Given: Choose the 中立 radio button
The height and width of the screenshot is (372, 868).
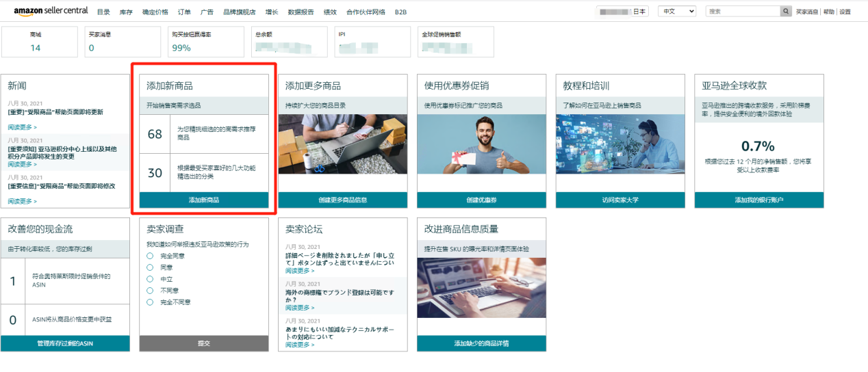Looking at the screenshot, I should click(150, 279).
